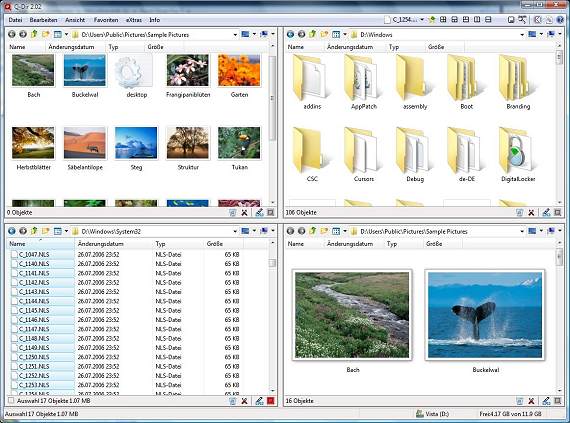Click the Vista (D:) drive icon in status bar
The image size is (570, 423).
(x=420, y=414)
